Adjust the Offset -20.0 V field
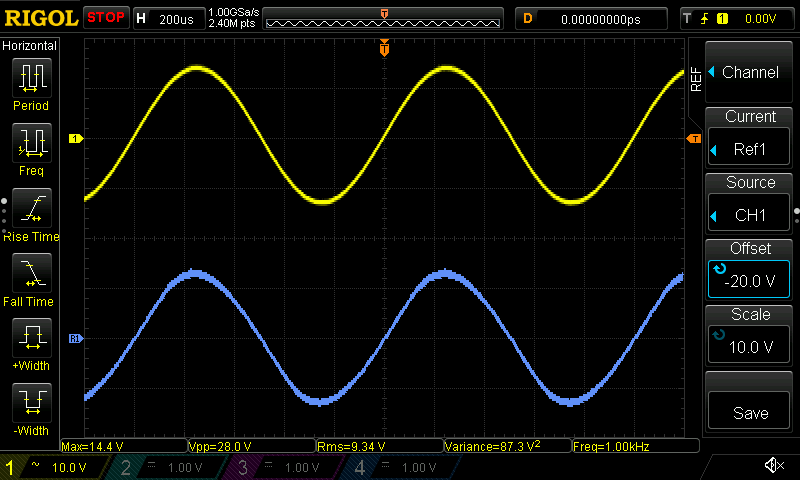Viewport: 800px width, 480px height. [x=749, y=270]
